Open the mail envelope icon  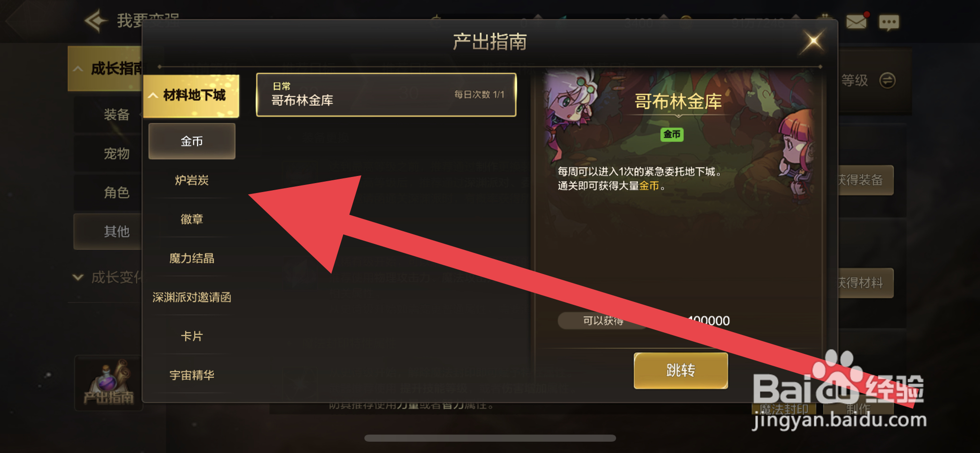856,22
